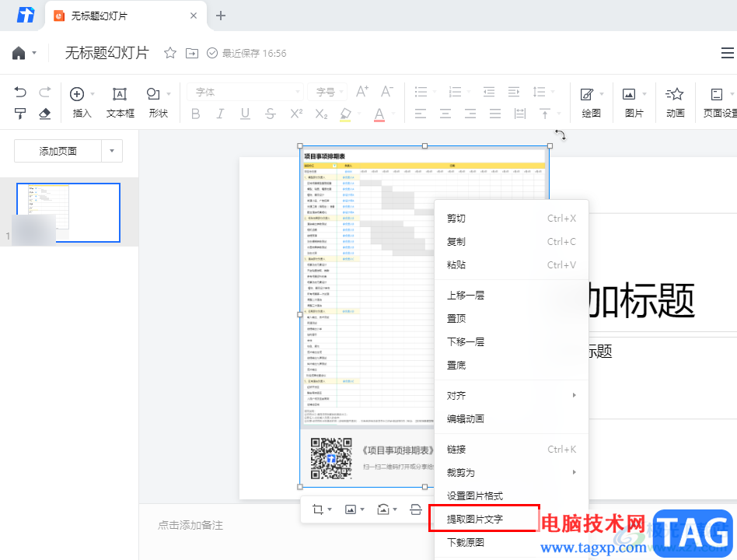Image resolution: width=737 pixels, height=560 pixels.
Task: Toggle subscript formatting
Action: click(x=321, y=114)
